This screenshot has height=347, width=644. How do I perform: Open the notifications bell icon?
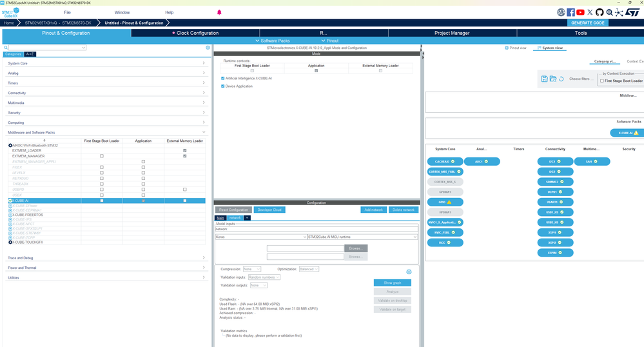pos(219,12)
